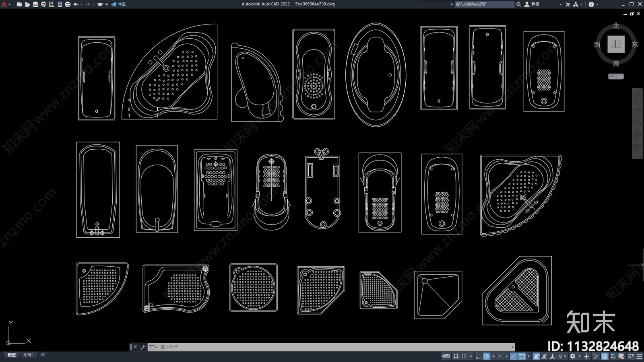
Task: Open the Autodesk App Store cart icon
Action: [568, 4]
